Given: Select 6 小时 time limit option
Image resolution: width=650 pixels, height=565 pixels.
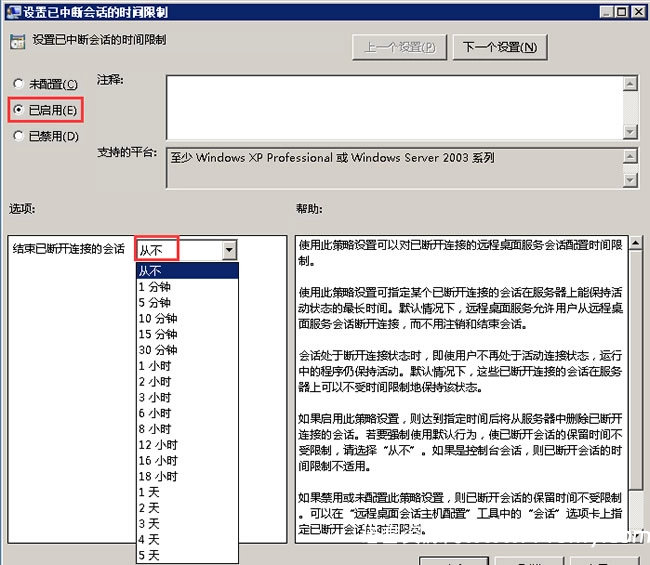Looking at the screenshot, I should [187, 413].
